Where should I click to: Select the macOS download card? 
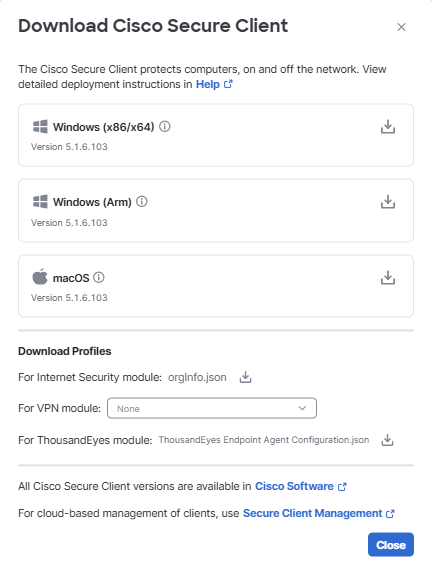pos(216,286)
